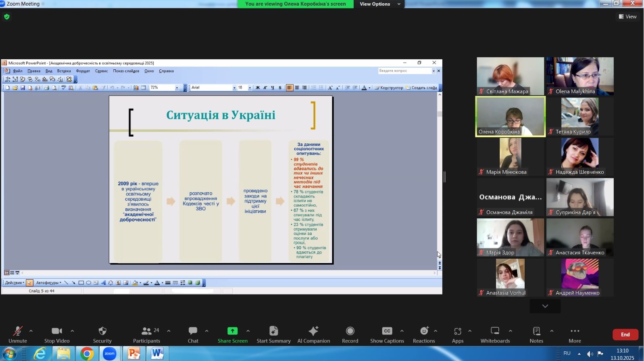The width and height of the screenshot is (644, 361).
Task: Click the green Share Screen icon
Action: [233, 331]
